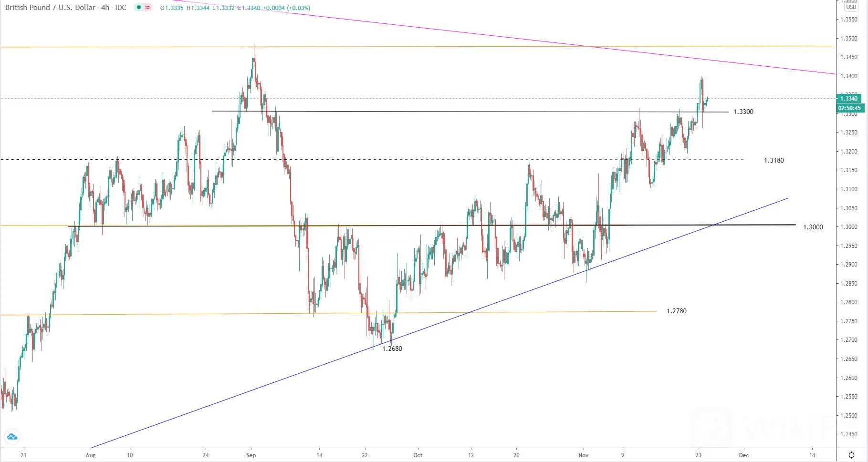Viewport: 868px width, 462px height.
Task: Click the Nov label on time axis
Action: coord(583,455)
